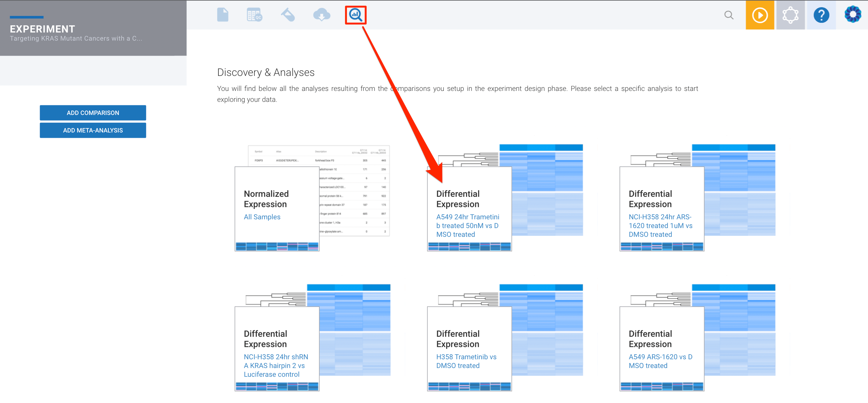Screen dimensions: 868x403
Task: Click the ADD META-ANALYSIS button
Action: click(x=93, y=130)
